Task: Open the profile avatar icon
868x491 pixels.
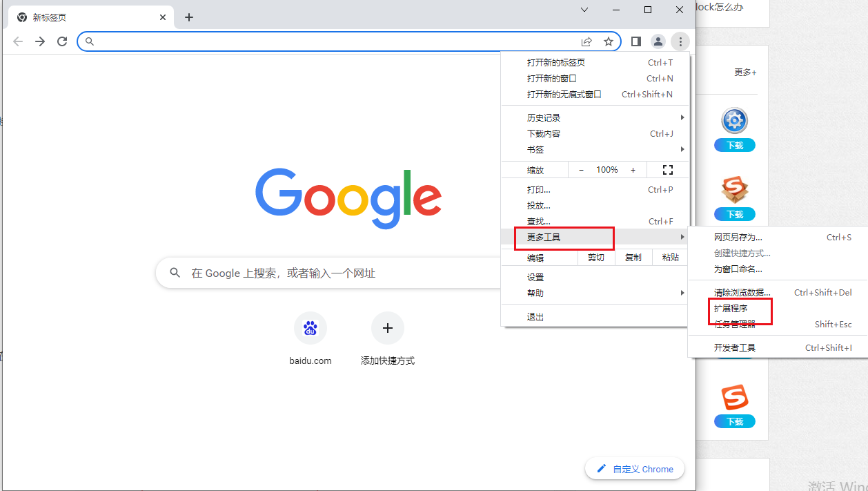Action: pyautogui.click(x=658, y=41)
